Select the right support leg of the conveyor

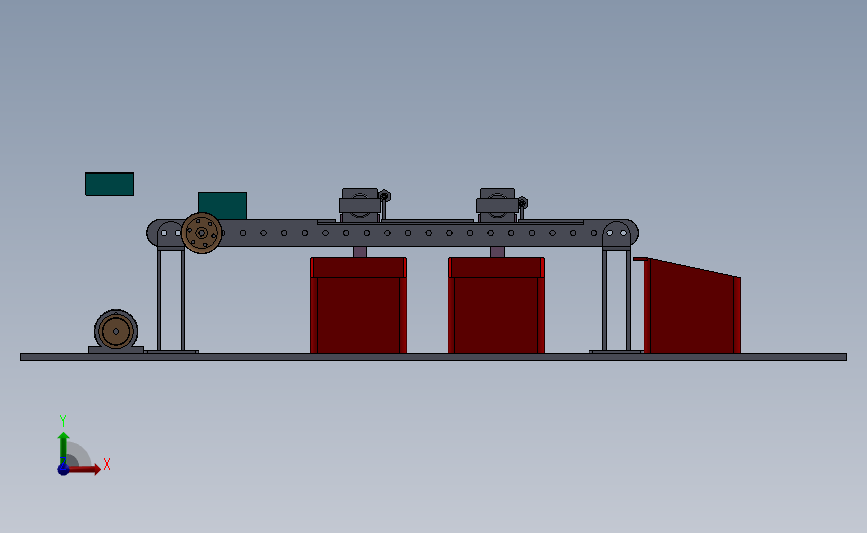[x=617, y=300]
